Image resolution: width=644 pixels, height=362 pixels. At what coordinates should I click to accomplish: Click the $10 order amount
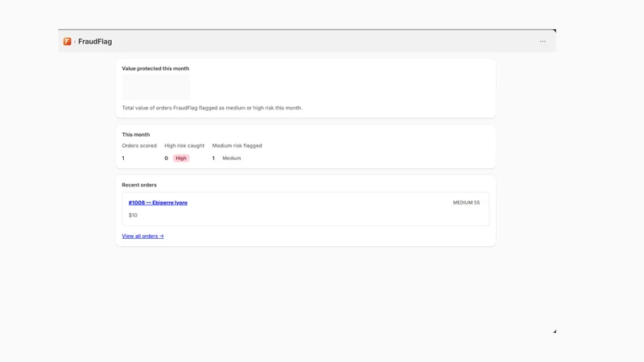[x=133, y=215]
